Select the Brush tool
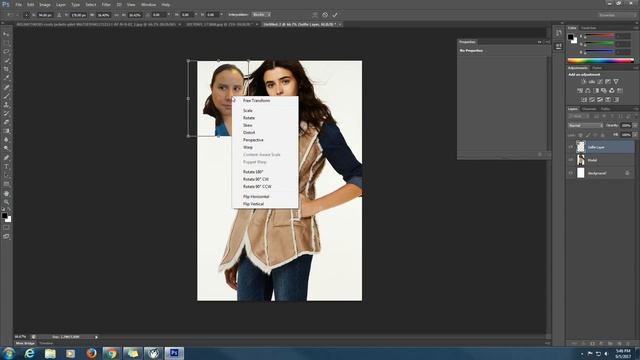 [x=6, y=96]
